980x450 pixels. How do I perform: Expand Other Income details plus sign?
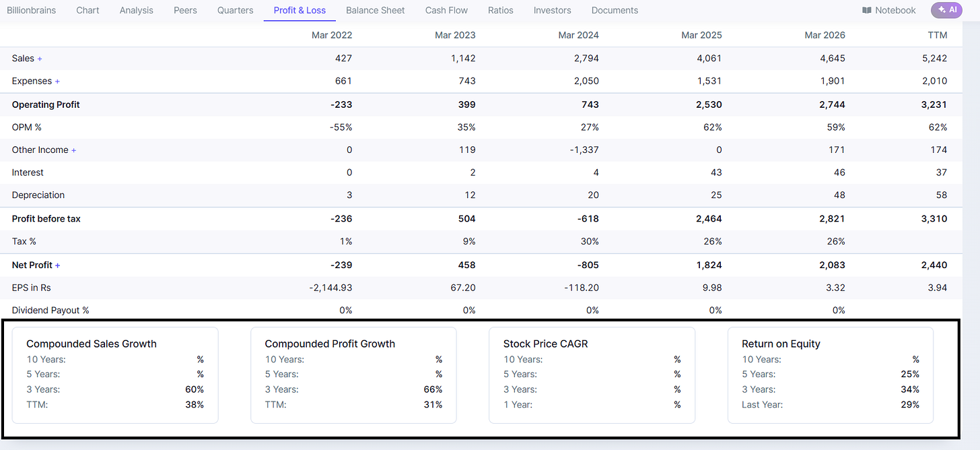tap(74, 150)
